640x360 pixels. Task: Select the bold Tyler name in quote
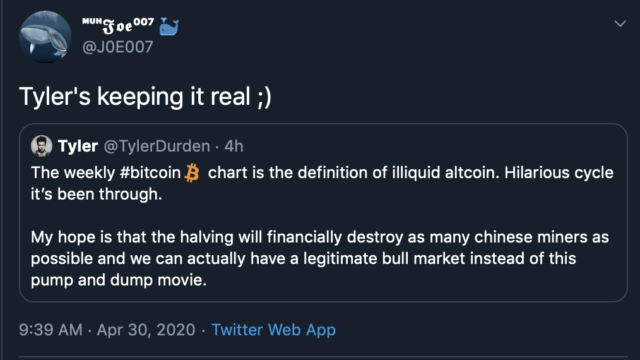pos(78,146)
